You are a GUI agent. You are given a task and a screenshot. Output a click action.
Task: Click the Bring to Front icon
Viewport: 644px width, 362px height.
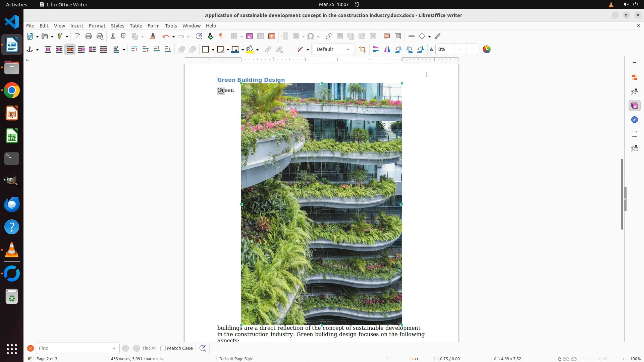coord(134,50)
